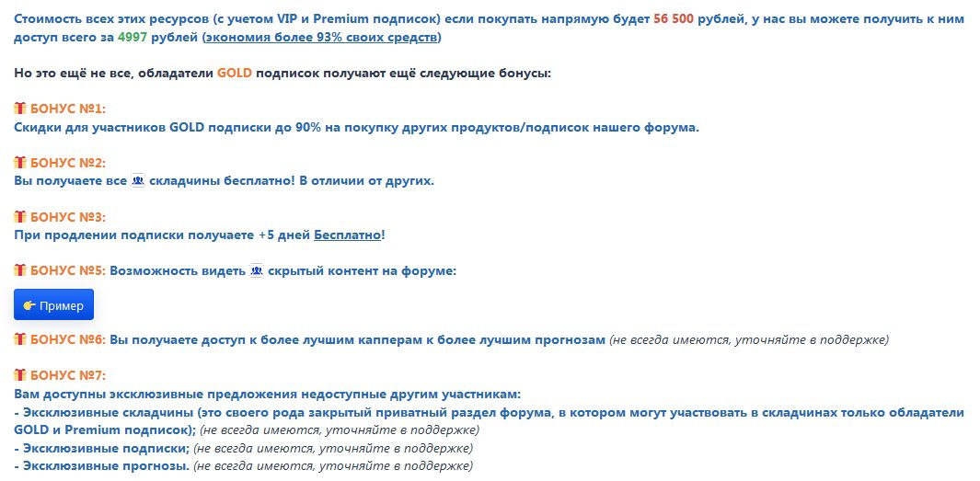
Task: Select the БОНУС №7 orange heading text
Action: tap(68, 375)
